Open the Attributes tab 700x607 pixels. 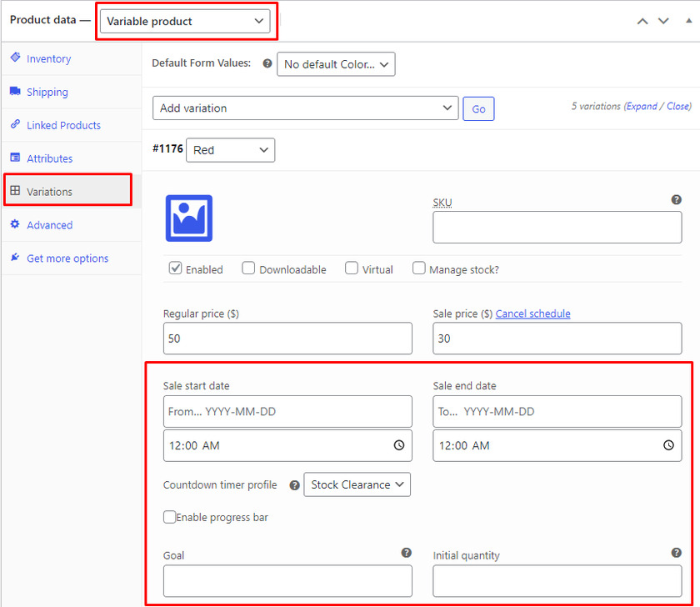pos(72,158)
